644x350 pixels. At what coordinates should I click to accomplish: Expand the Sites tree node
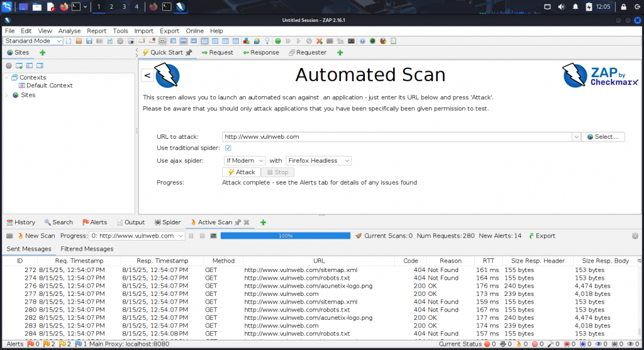pos(6,95)
